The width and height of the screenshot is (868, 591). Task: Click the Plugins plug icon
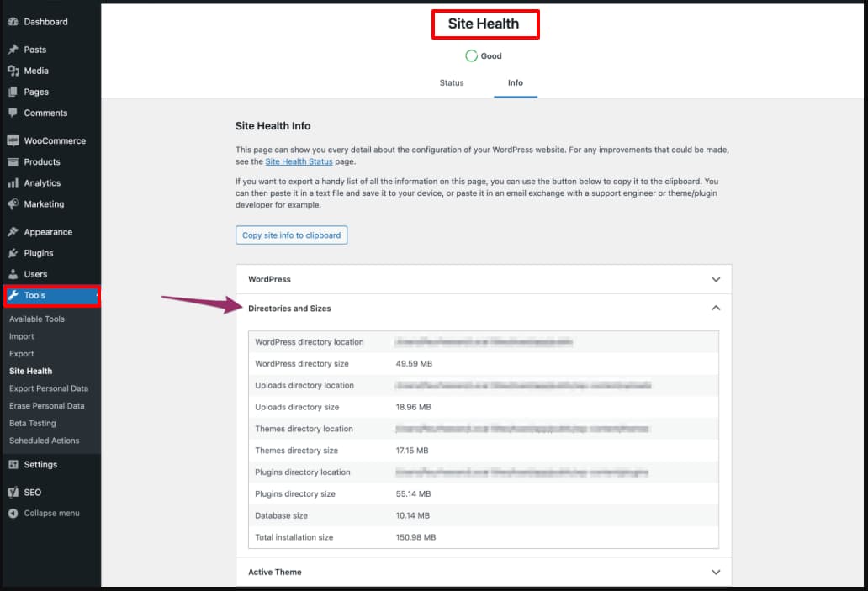tap(13, 253)
